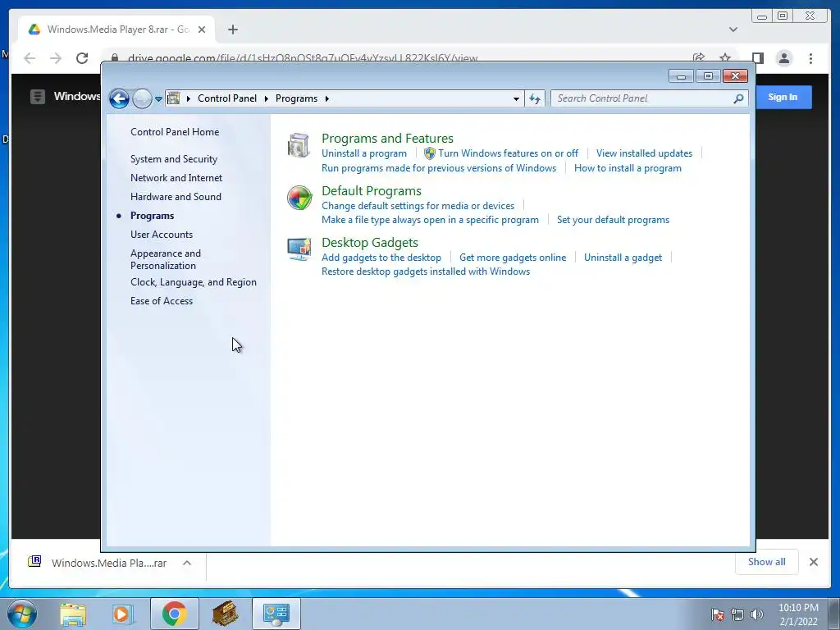Click Make a file type always open link
Screen dimensions: 840x630
coord(430,220)
